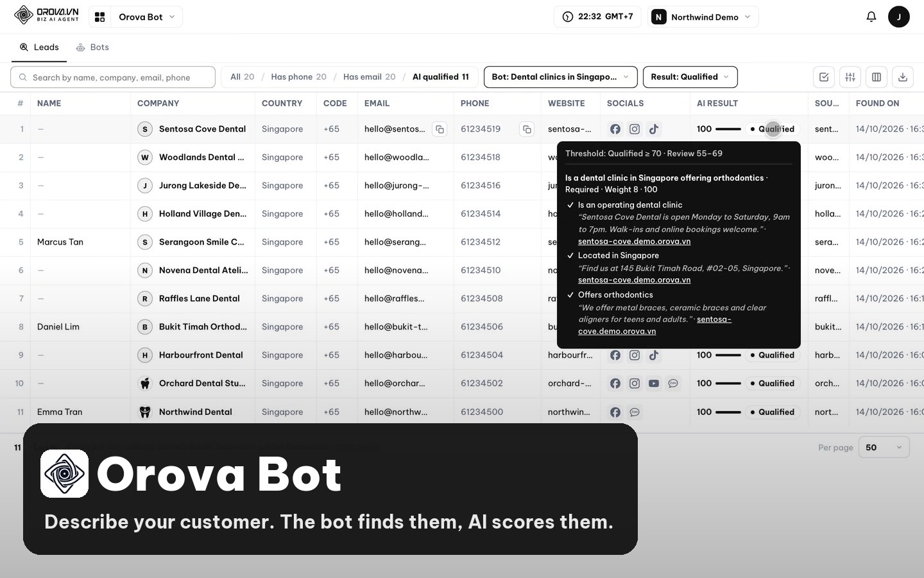
Task: Click the 22:32 GMT+7 clock button
Action: (x=597, y=17)
